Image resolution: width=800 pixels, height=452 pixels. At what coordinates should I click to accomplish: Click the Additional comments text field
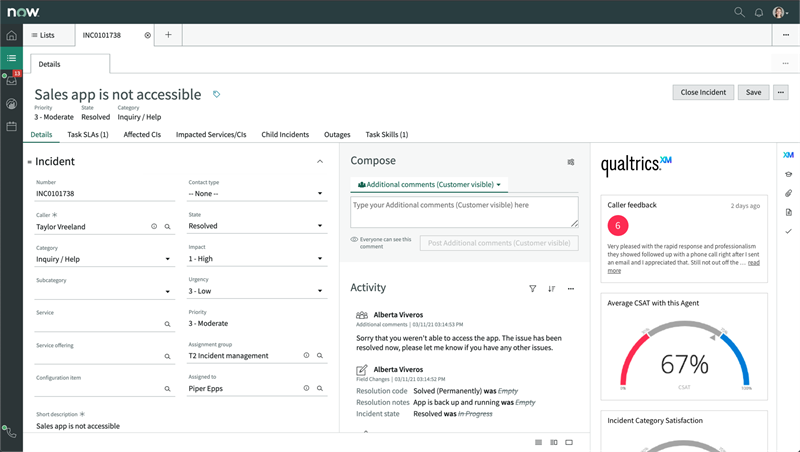click(x=464, y=211)
